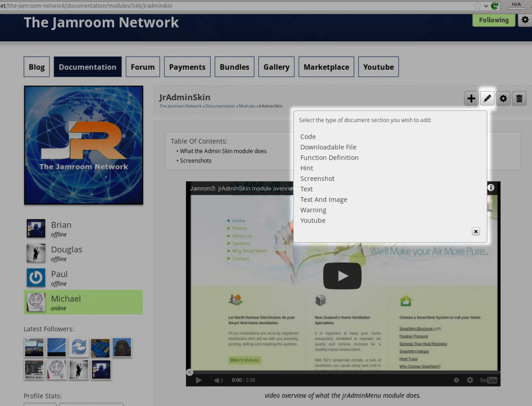532x406 pixels.
Task: Click The Jamroom Network header title
Action: (101, 22)
